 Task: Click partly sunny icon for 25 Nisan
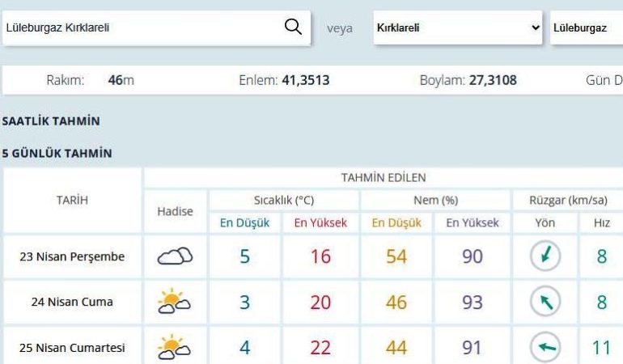point(175,348)
